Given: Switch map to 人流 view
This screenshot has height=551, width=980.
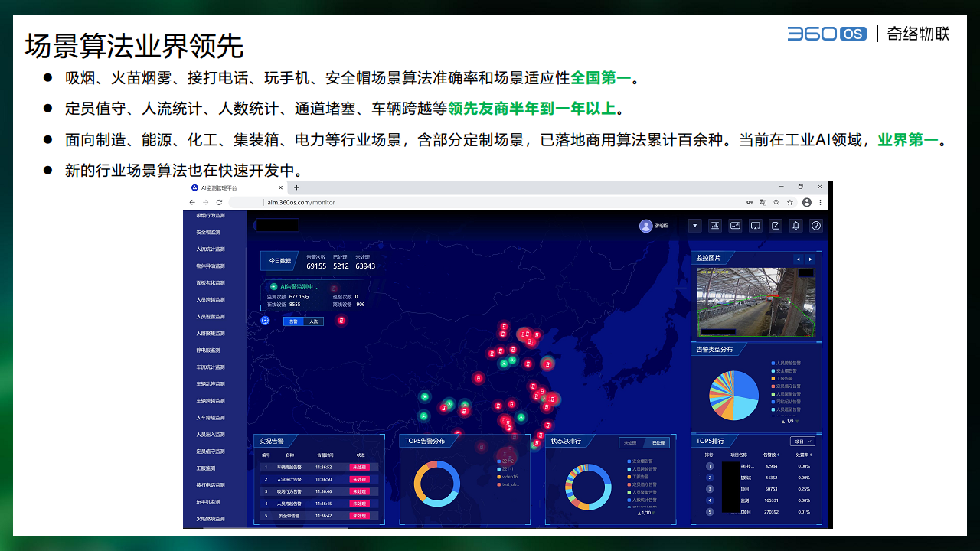Looking at the screenshot, I should (x=313, y=321).
